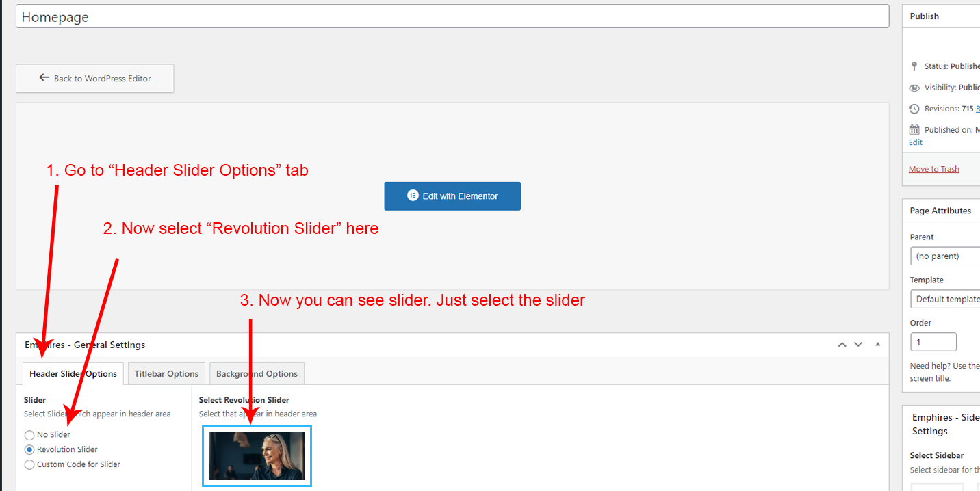Switch to the Background Options tab

coord(257,374)
